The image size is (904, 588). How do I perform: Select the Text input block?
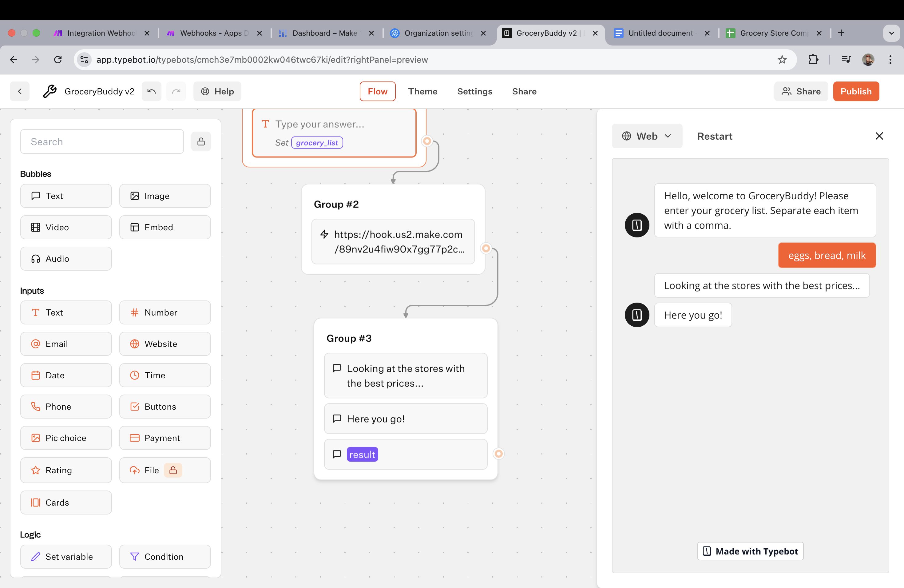click(x=66, y=313)
